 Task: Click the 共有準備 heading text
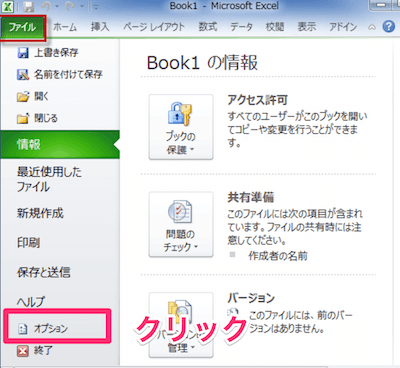pyautogui.click(x=251, y=197)
